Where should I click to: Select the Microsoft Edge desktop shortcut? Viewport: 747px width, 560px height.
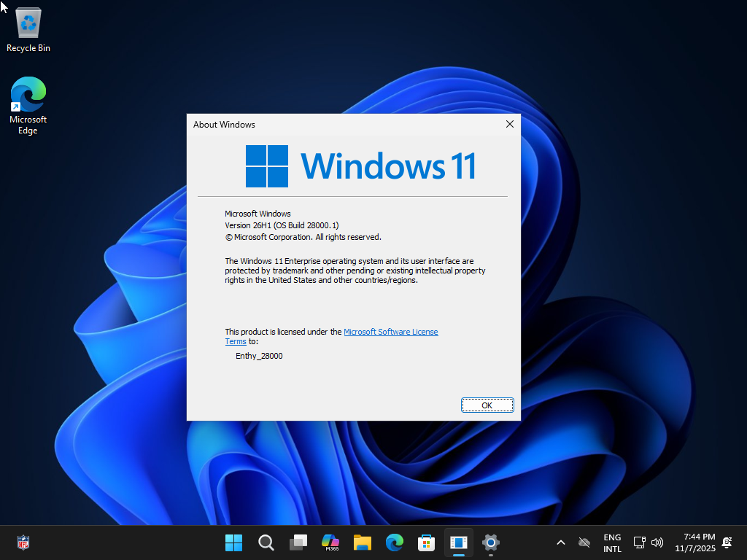pos(28,106)
